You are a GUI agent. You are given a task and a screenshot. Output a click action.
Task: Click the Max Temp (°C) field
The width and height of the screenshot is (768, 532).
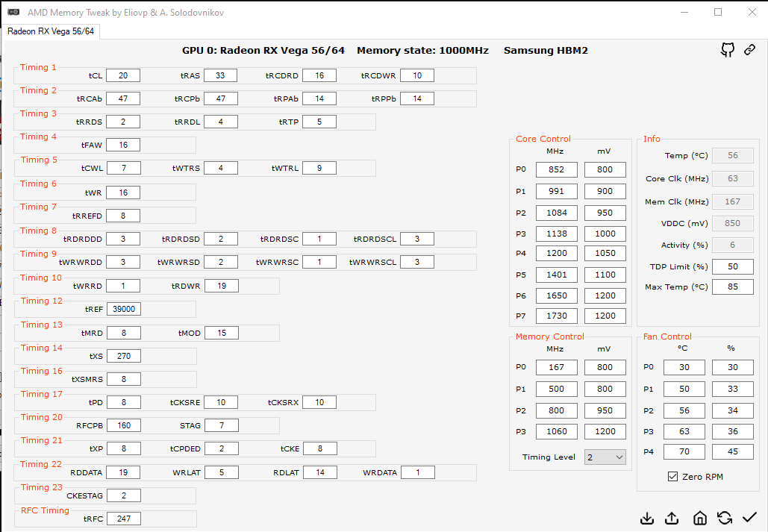[733, 287]
